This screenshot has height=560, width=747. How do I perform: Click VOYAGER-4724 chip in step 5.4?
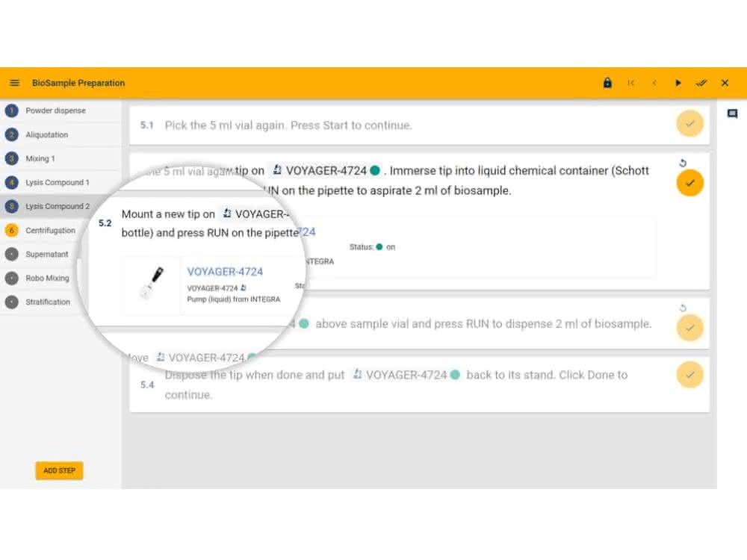pos(406,375)
